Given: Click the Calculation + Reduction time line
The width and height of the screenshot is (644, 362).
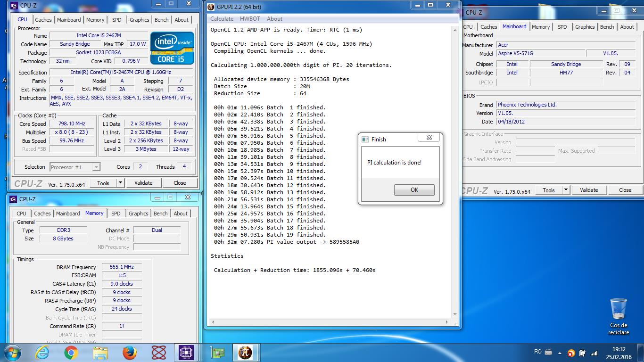Looking at the screenshot, I should [295, 270].
